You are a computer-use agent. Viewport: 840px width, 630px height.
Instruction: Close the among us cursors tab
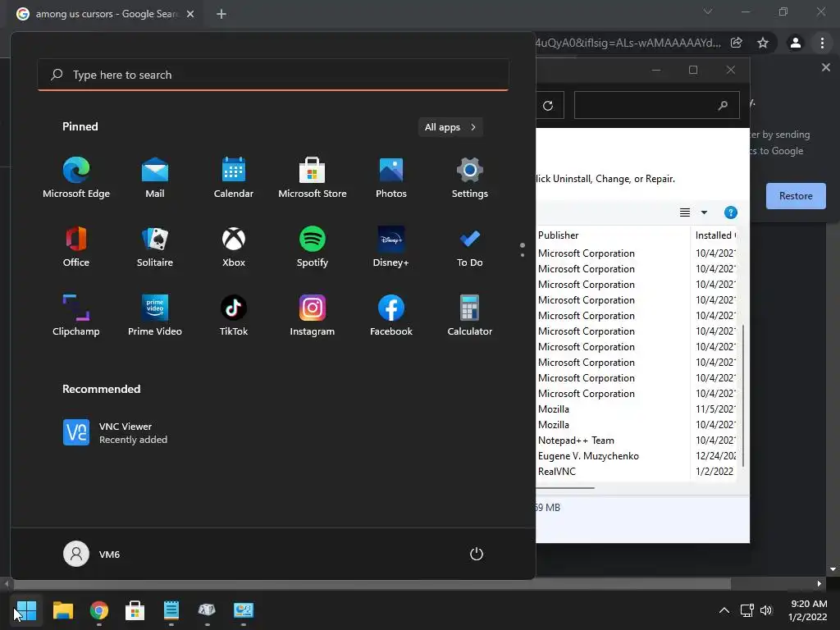point(190,14)
